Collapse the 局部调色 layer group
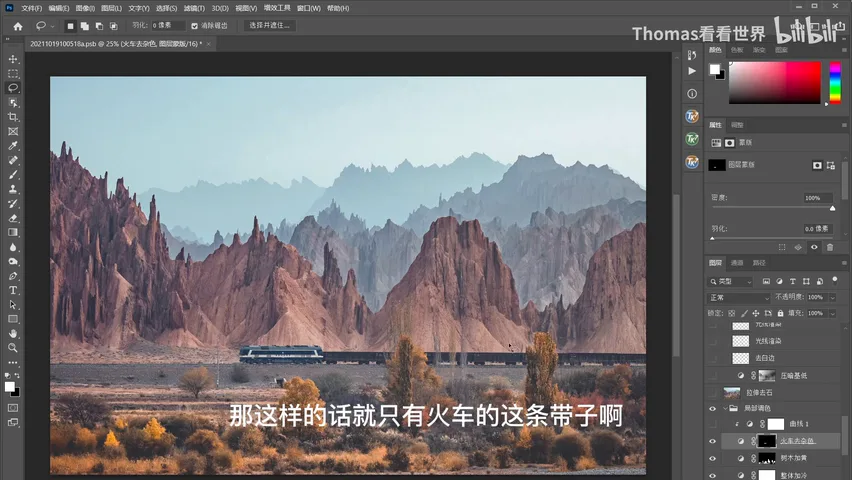This screenshot has width=852, height=480. [x=725, y=408]
